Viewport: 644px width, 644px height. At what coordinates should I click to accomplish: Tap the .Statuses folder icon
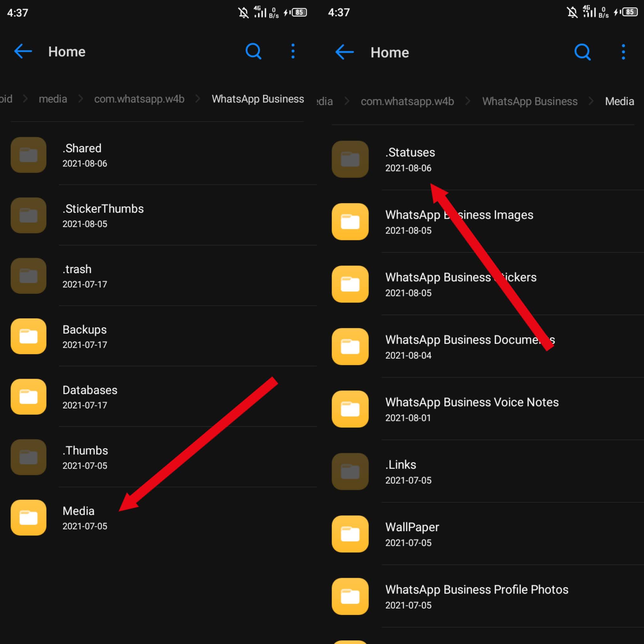coord(350,159)
